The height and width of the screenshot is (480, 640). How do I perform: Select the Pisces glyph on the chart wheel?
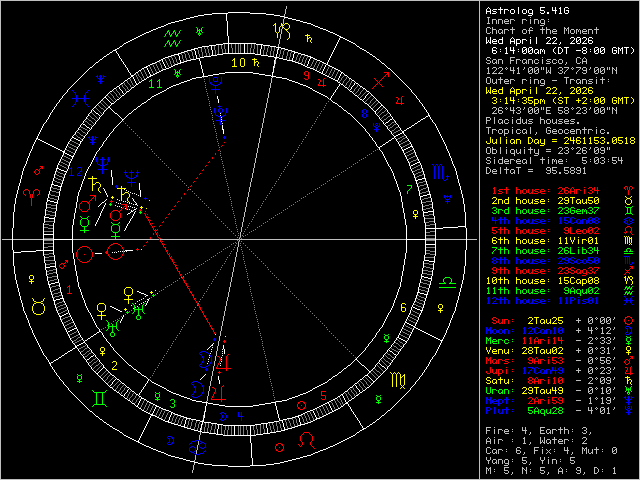(x=88, y=95)
